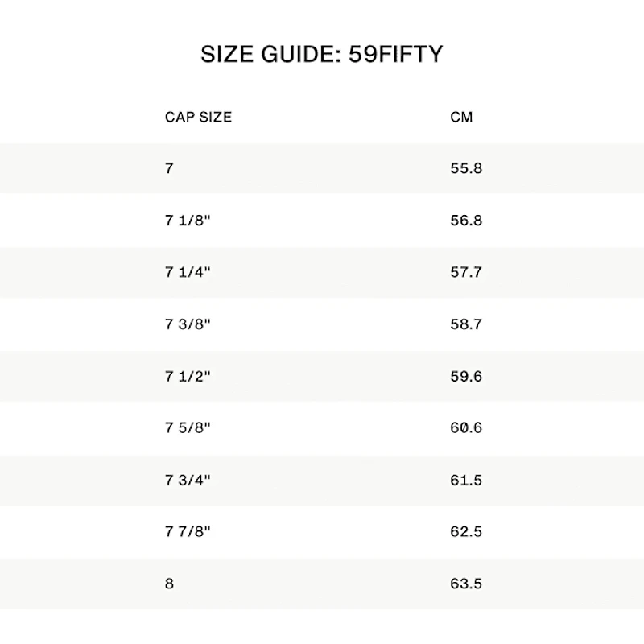Select the 7 1/8" cap size
The width and height of the screenshot is (644, 644).
click(188, 221)
